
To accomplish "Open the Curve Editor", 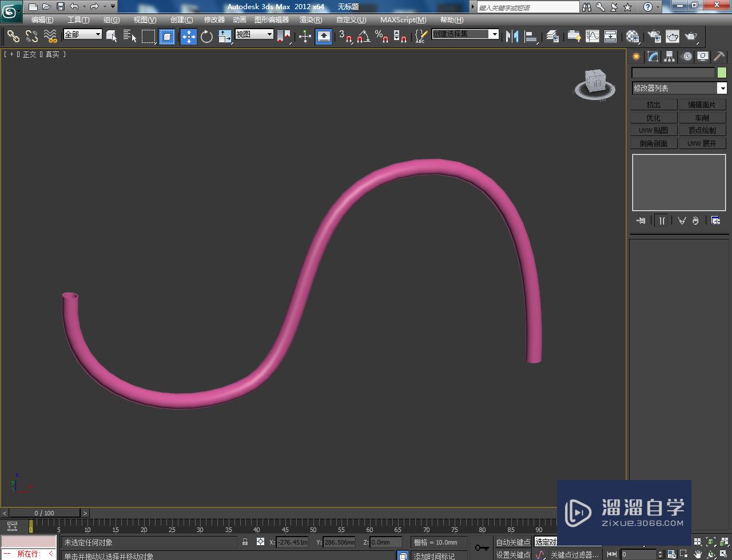I will [592, 36].
